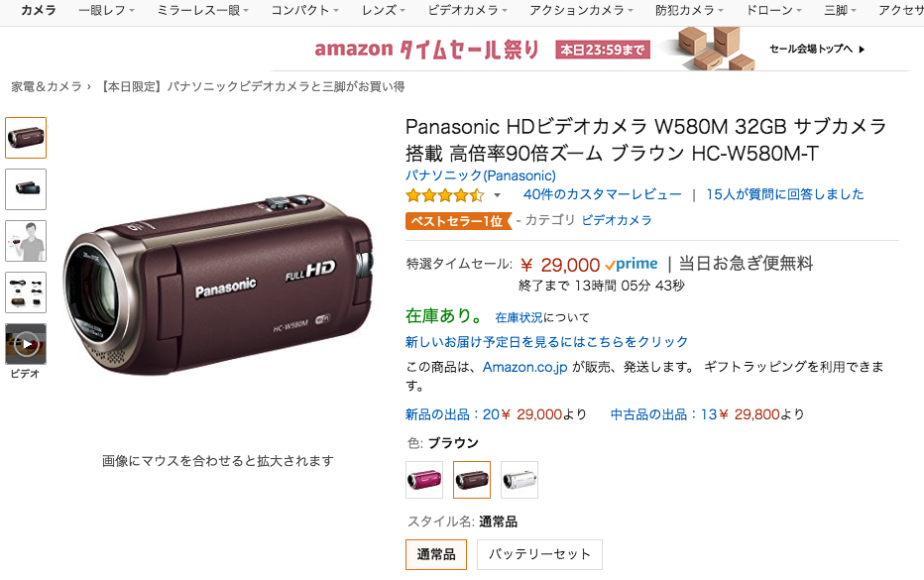This screenshot has height=580, width=924.
Task: View the accessories included thumbnail
Action: pos(26,292)
